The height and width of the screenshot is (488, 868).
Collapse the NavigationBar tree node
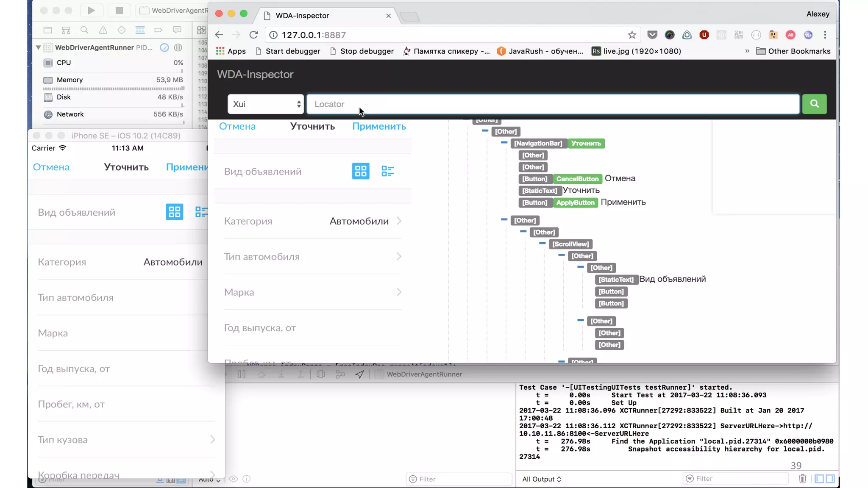pos(504,143)
